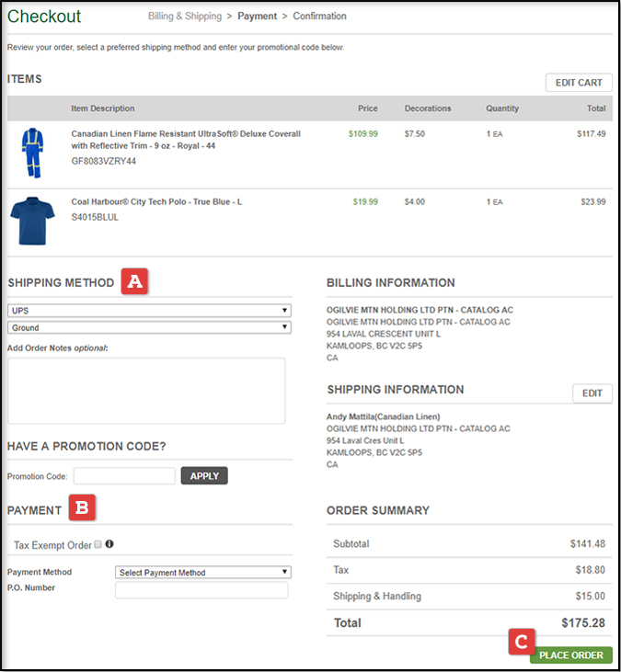Edit the shipping information
Image resolution: width=621 pixels, height=672 pixels.
point(592,393)
